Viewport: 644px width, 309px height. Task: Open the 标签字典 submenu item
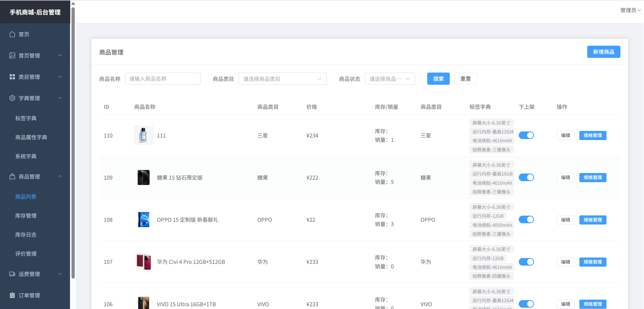click(26, 118)
